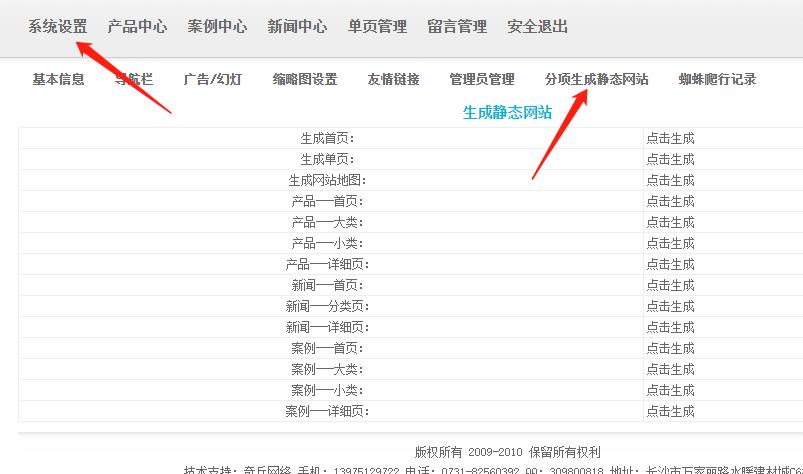Open 单页管理 from the top menu
Image resolution: width=803 pixels, height=474 pixels.
pos(377,27)
